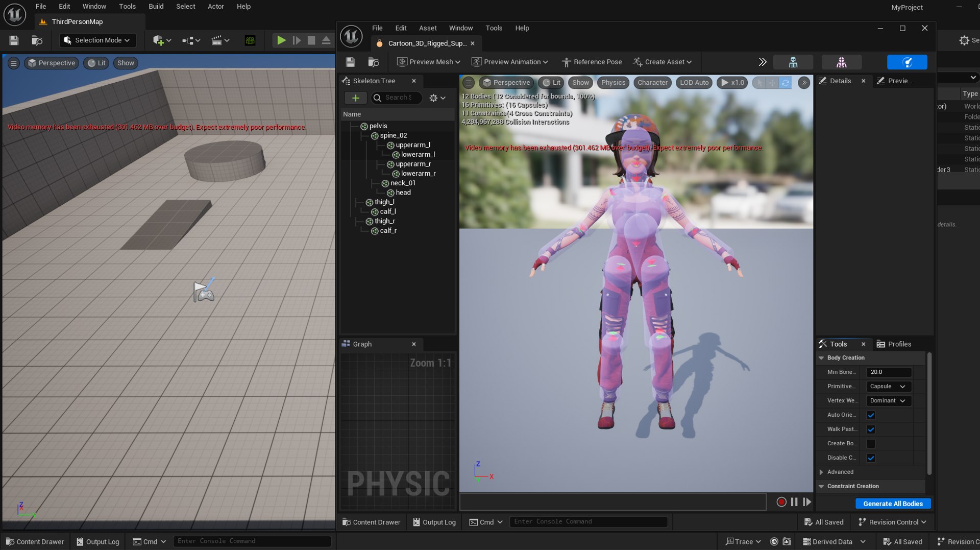Pause the physics simulation
Viewport: 980px width, 550px height.
[794, 502]
